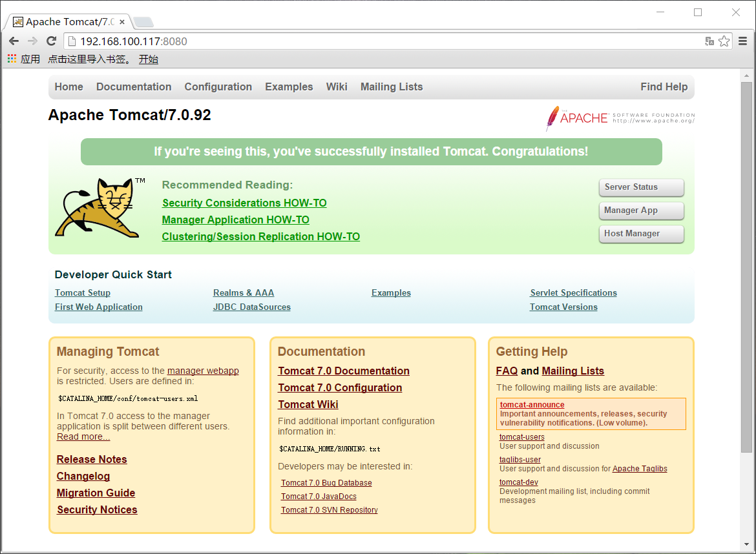Click the scrollbar down arrow
The image size is (756, 554).
(746, 544)
